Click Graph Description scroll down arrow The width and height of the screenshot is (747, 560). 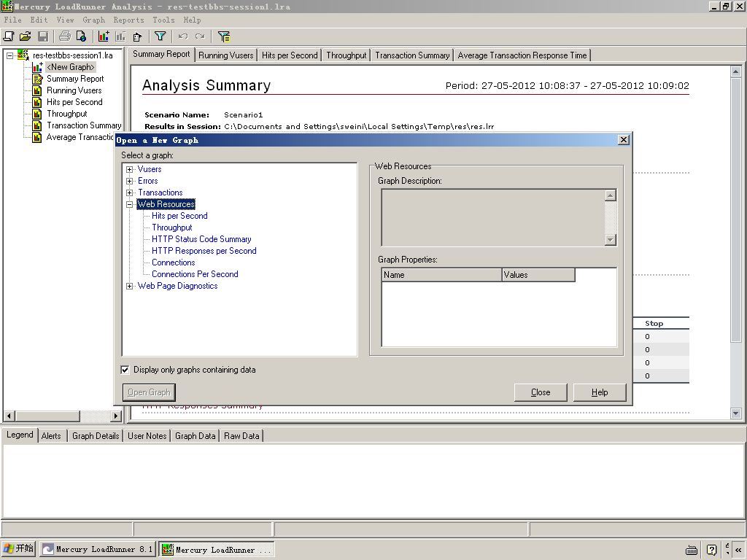(611, 239)
